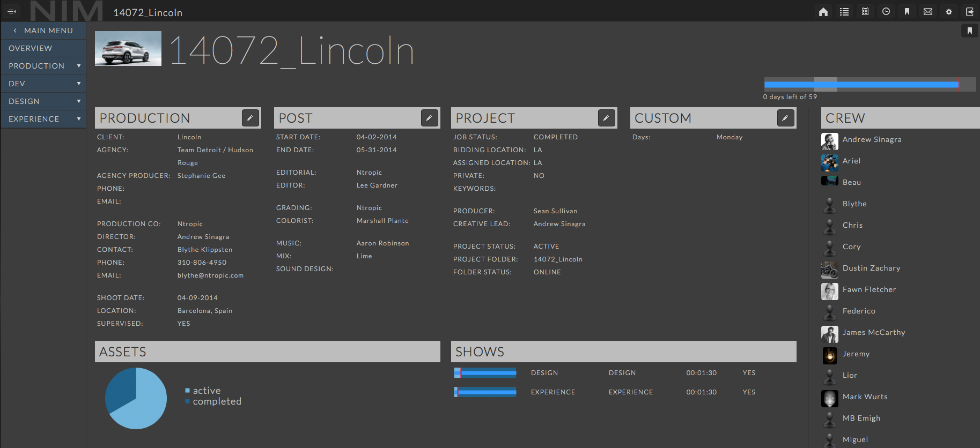Go back to MAIN MENU
The image size is (980, 448).
pyautogui.click(x=43, y=31)
